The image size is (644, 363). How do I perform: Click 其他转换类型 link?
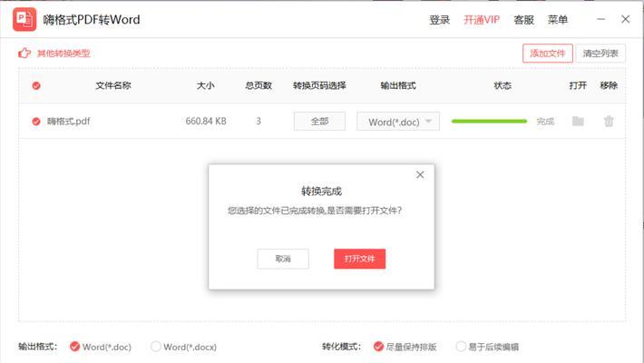(x=63, y=54)
